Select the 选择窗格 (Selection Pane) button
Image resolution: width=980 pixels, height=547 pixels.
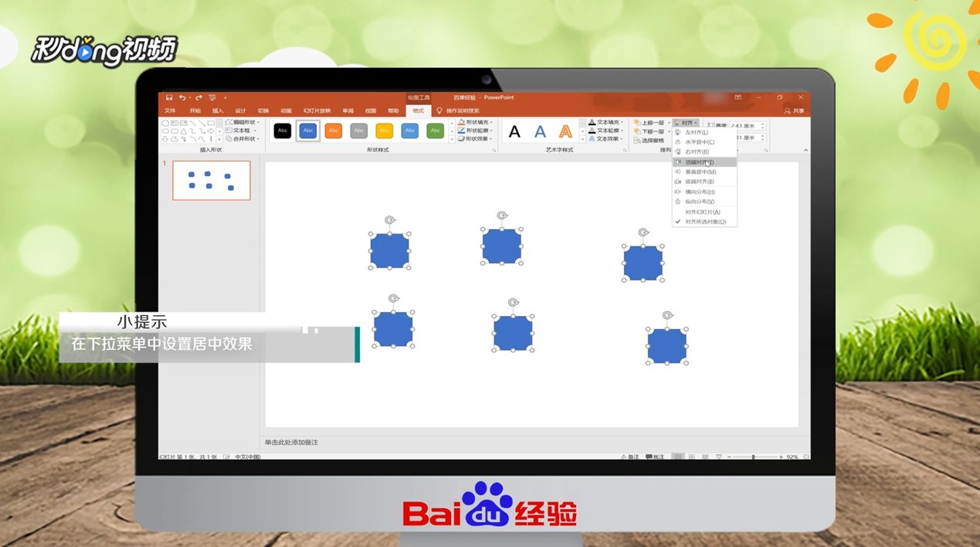point(649,141)
